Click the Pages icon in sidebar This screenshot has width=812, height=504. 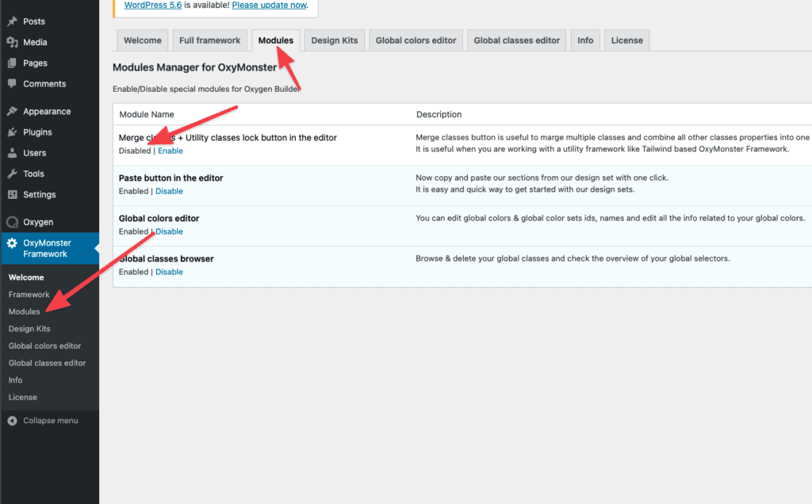pos(13,63)
